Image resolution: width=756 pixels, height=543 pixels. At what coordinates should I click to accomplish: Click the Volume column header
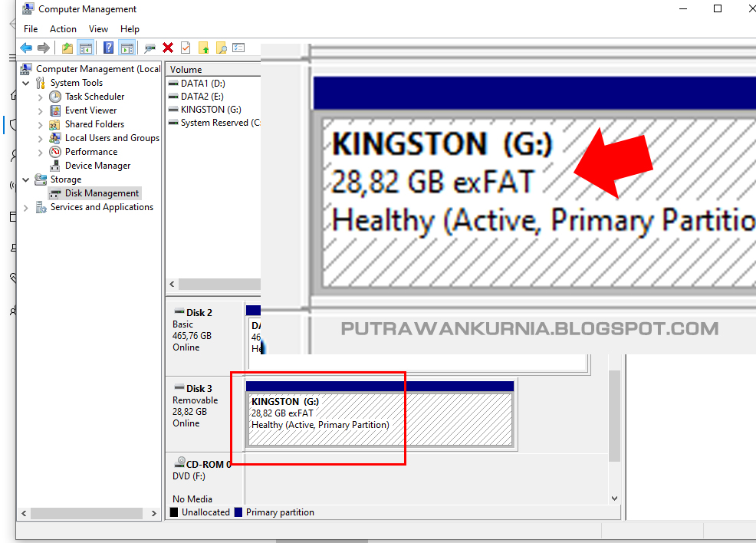click(x=214, y=70)
